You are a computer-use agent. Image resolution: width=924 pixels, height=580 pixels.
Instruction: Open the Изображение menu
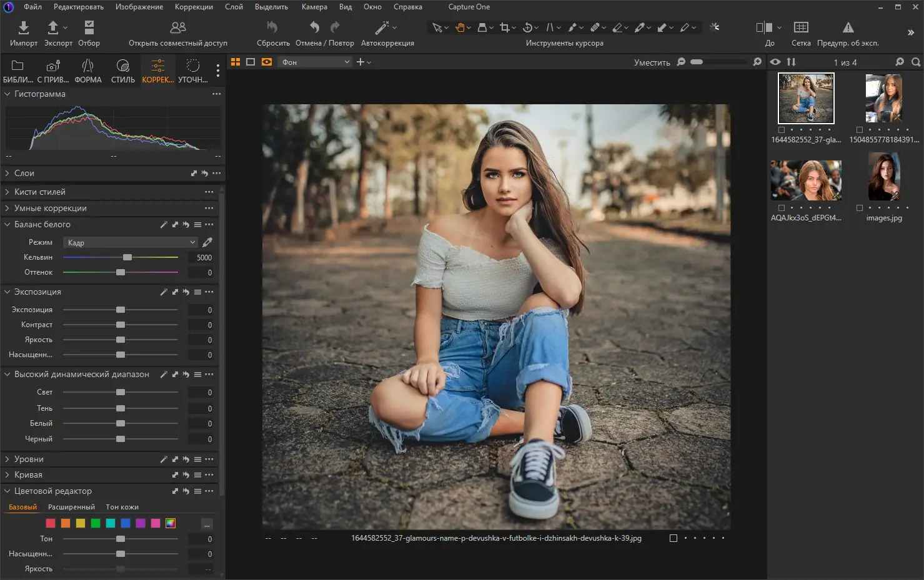tap(139, 7)
